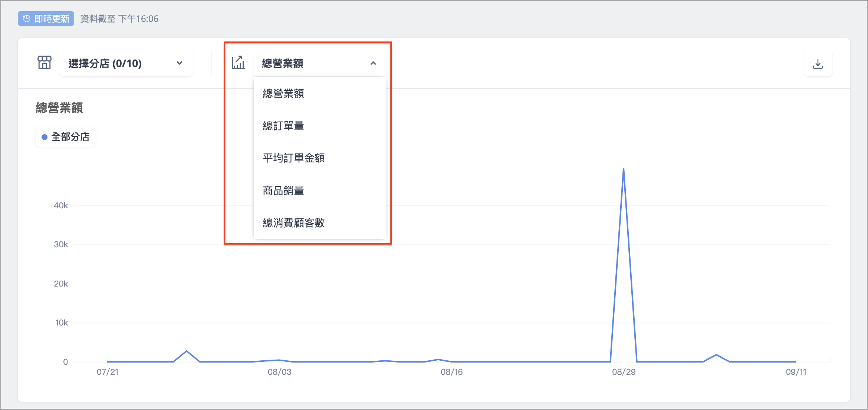Click the 20k y-axis label
Screen dimensions: 868x410
point(61,284)
